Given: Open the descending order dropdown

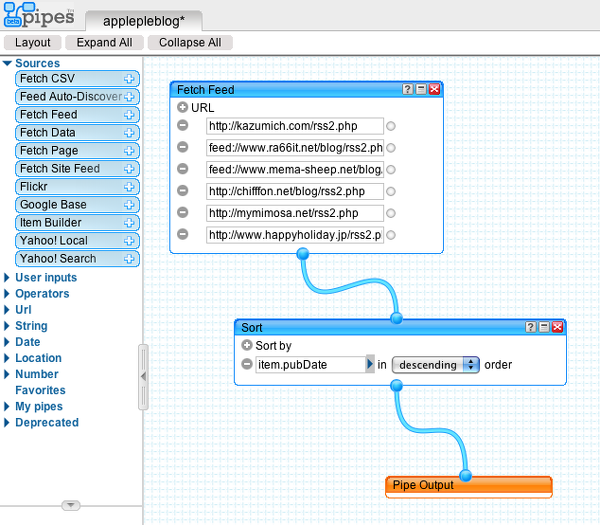Looking at the screenshot, I should [435, 365].
